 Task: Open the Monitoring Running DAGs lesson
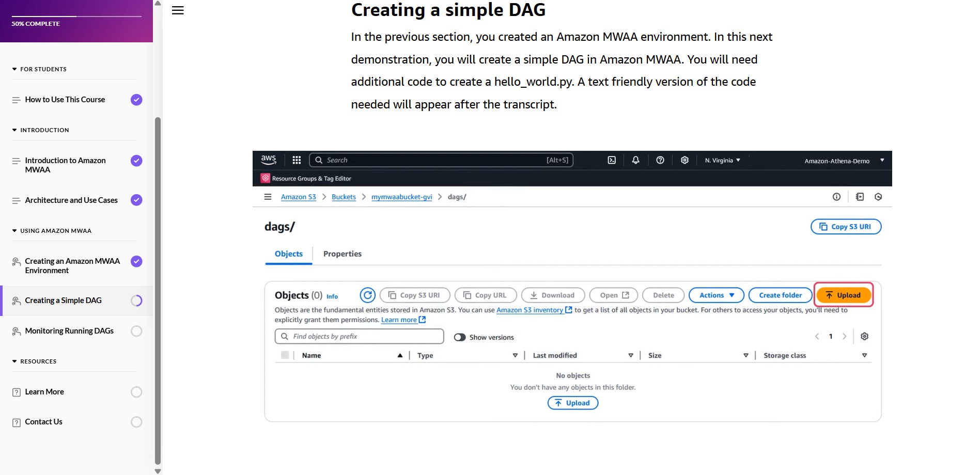click(x=69, y=331)
